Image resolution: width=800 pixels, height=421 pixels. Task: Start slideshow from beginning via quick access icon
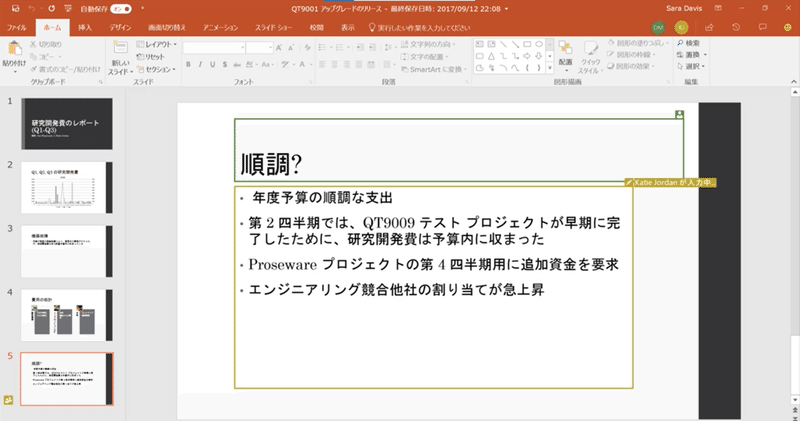pos(68,9)
